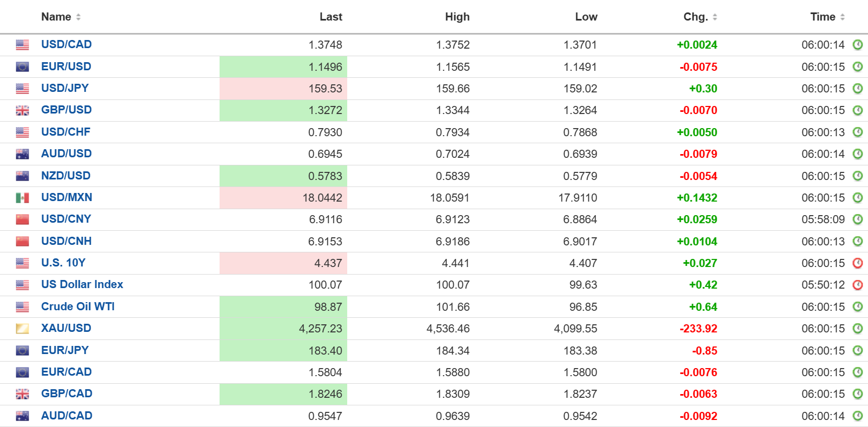The image size is (868, 427).
Task: Open the Crude Oil WTI link
Action: pyautogui.click(x=78, y=306)
